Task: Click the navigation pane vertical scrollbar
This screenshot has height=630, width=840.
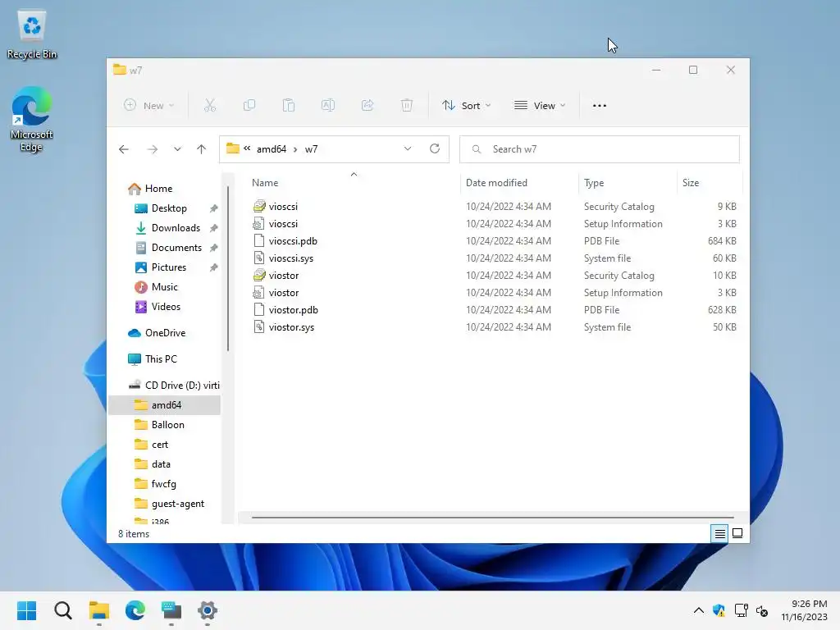Action: [228, 268]
